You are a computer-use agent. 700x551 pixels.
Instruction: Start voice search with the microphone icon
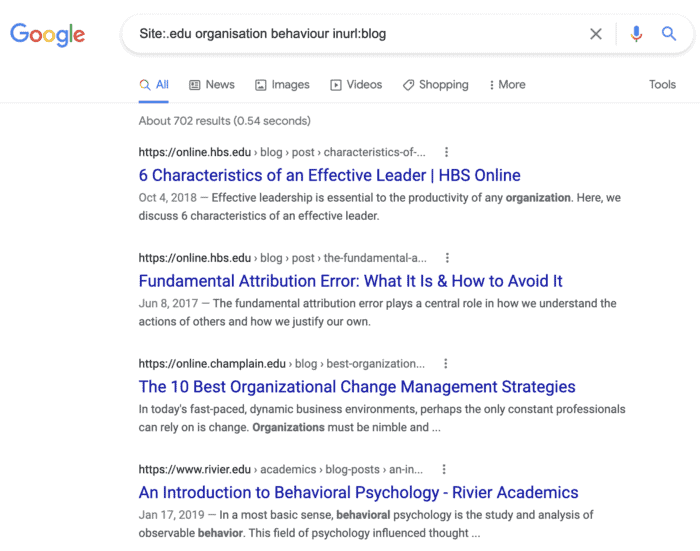click(x=636, y=34)
